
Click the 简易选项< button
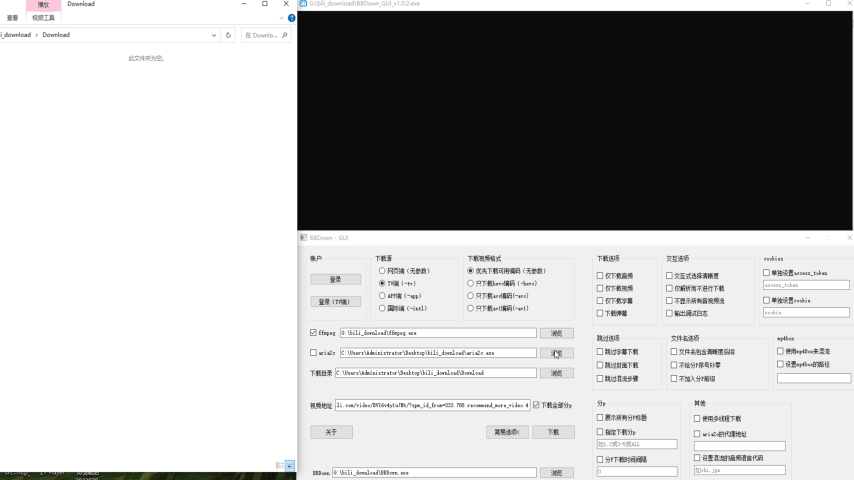coord(507,432)
